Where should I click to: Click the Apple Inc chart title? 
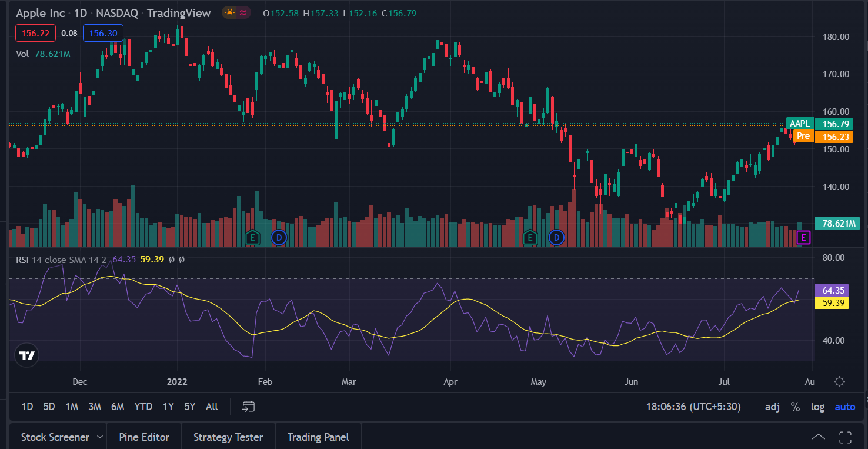[41, 13]
